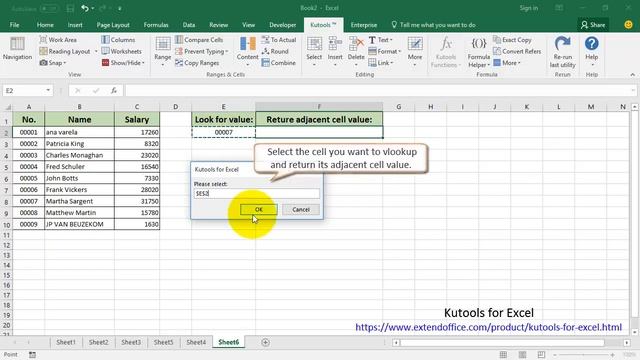Image resolution: width=640 pixels, height=360 pixels.
Task: Open the Round utility
Action: (x=275, y=51)
